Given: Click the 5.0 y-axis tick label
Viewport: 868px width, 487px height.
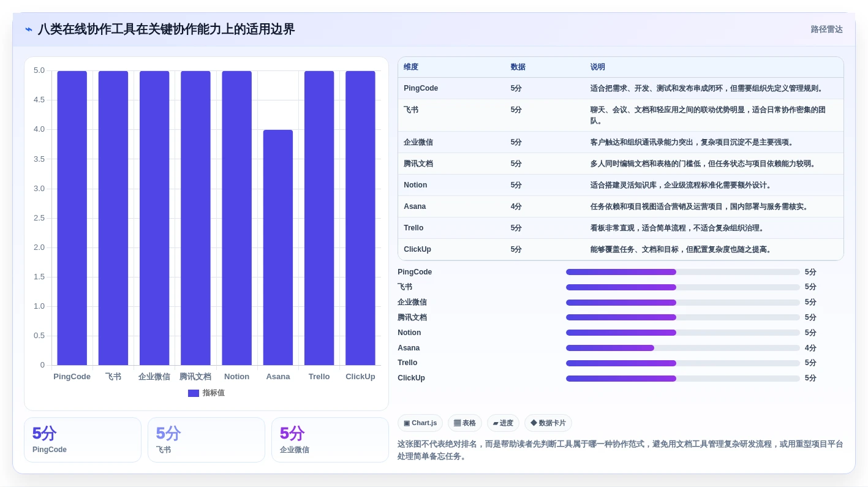Looking at the screenshot, I should tap(39, 70).
